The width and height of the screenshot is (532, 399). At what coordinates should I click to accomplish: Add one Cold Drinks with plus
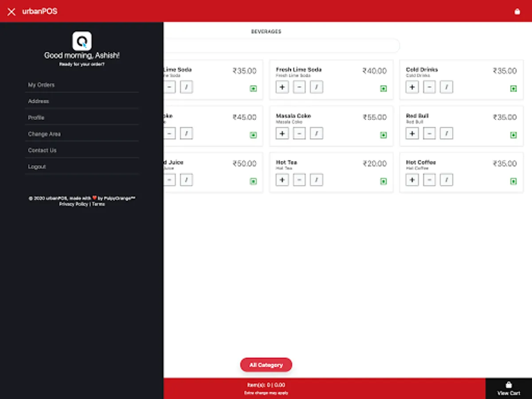coord(412,87)
